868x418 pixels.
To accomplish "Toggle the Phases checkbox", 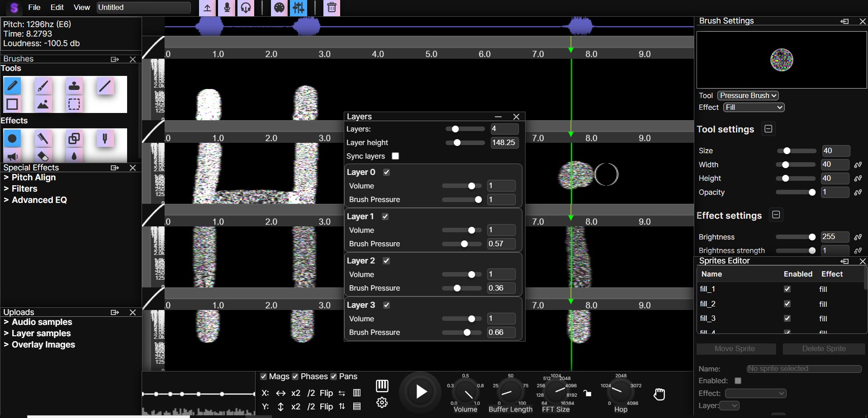I will point(295,377).
